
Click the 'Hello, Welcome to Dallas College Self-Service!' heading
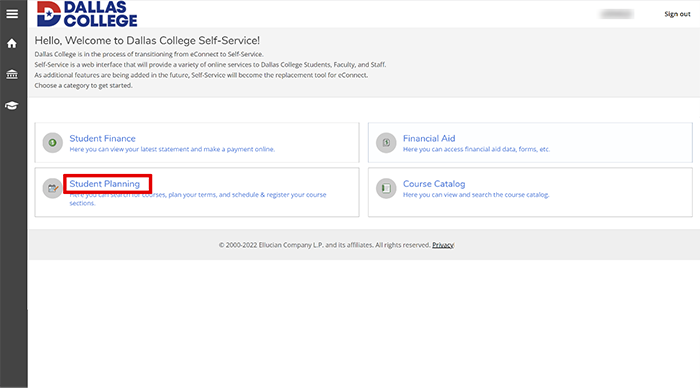[x=147, y=41]
